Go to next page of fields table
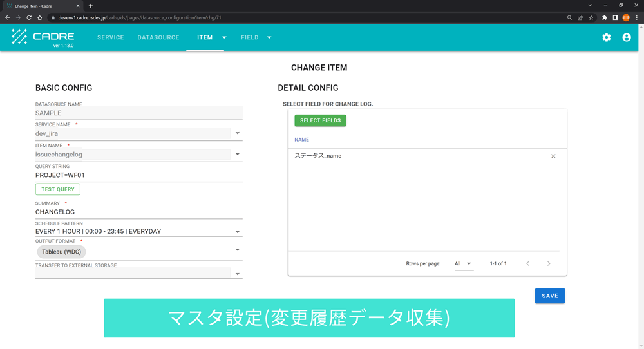This screenshot has width=644, height=349. tap(549, 263)
